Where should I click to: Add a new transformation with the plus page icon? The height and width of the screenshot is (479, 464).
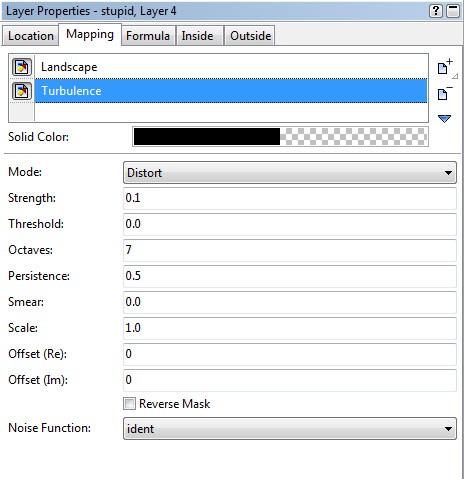point(445,67)
